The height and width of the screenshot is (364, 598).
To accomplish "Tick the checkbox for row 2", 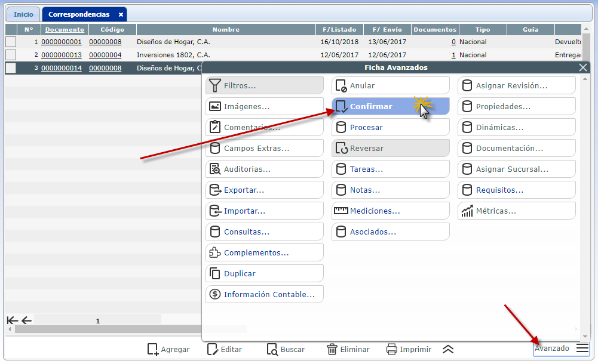I will [x=11, y=55].
